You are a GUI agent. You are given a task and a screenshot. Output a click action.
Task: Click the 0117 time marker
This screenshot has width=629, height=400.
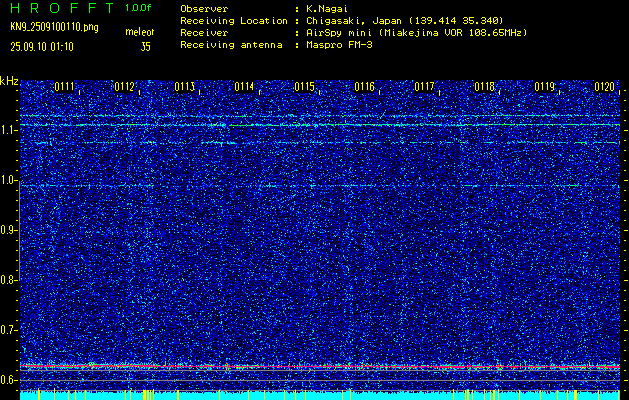click(424, 87)
